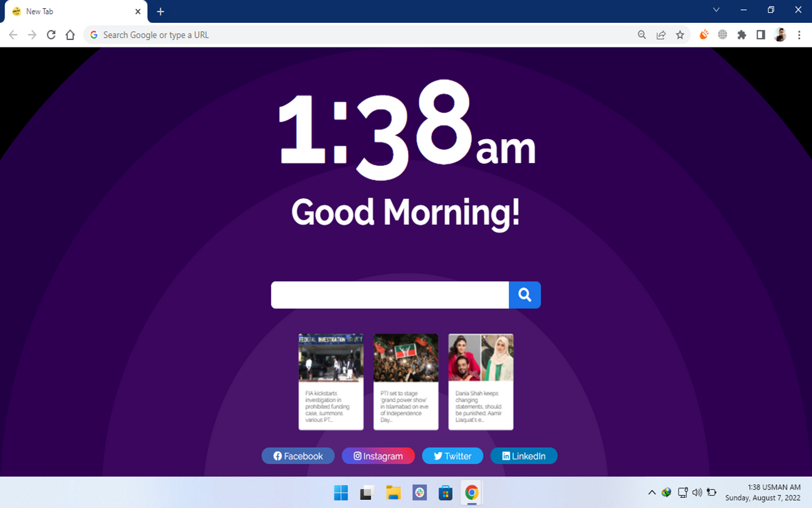The height and width of the screenshot is (508, 812).
Task: Open the Twitter link button
Action: point(452,456)
